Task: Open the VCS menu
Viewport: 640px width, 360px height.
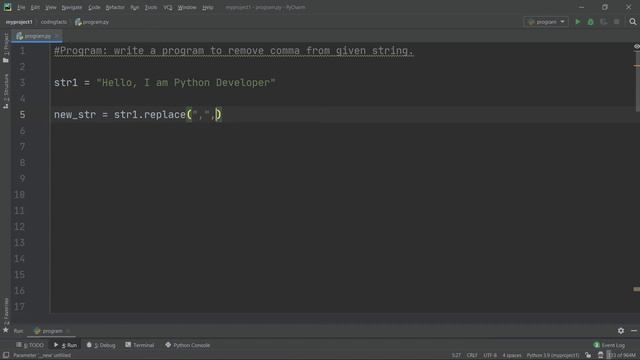Action: pyautogui.click(x=168, y=7)
